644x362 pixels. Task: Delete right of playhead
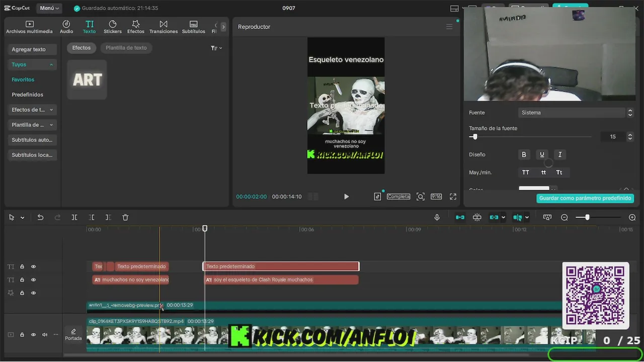(x=108, y=217)
